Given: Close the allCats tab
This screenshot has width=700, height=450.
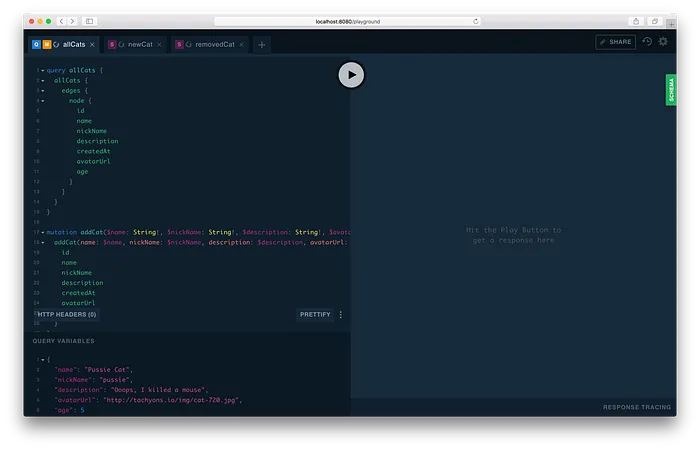Looking at the screenshot, I should [92, 45].
